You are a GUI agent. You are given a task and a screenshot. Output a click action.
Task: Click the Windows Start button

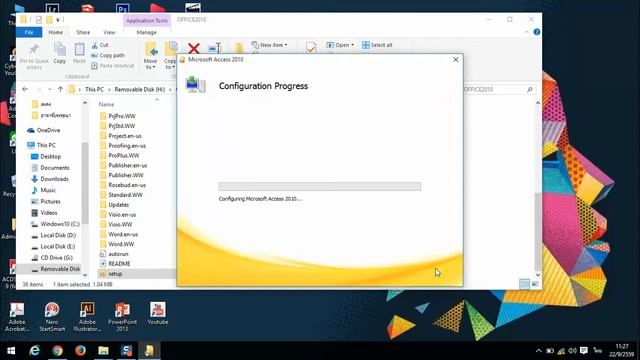click(11, 351)
